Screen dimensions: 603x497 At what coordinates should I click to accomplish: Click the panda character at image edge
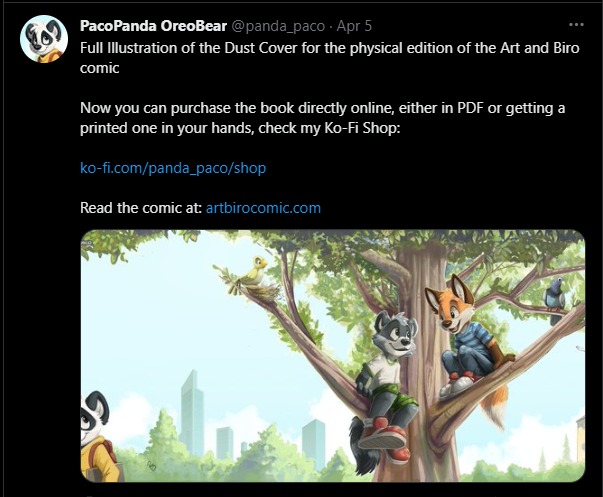click(x=98, y=435)
